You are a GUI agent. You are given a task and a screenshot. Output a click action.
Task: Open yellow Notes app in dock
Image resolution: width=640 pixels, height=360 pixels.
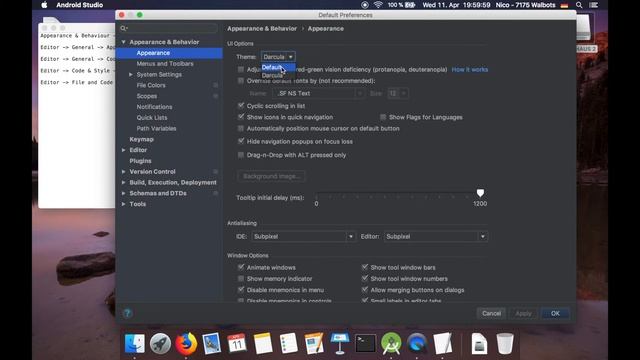point(263,343)
